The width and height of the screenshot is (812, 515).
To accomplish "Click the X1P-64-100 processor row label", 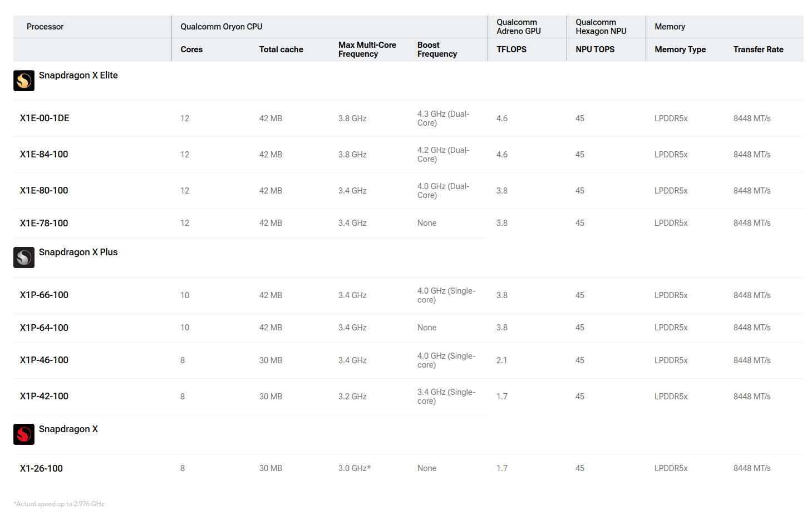I will tap(44, 328).
